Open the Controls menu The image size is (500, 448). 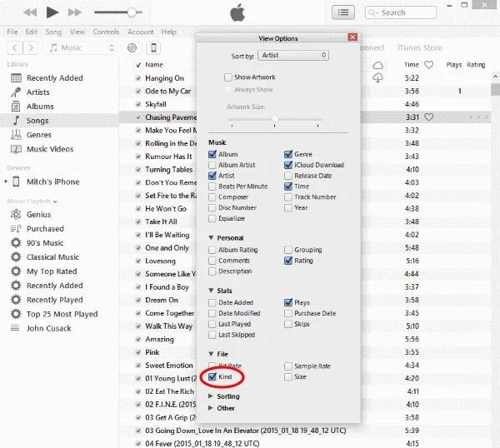(106, 32)
